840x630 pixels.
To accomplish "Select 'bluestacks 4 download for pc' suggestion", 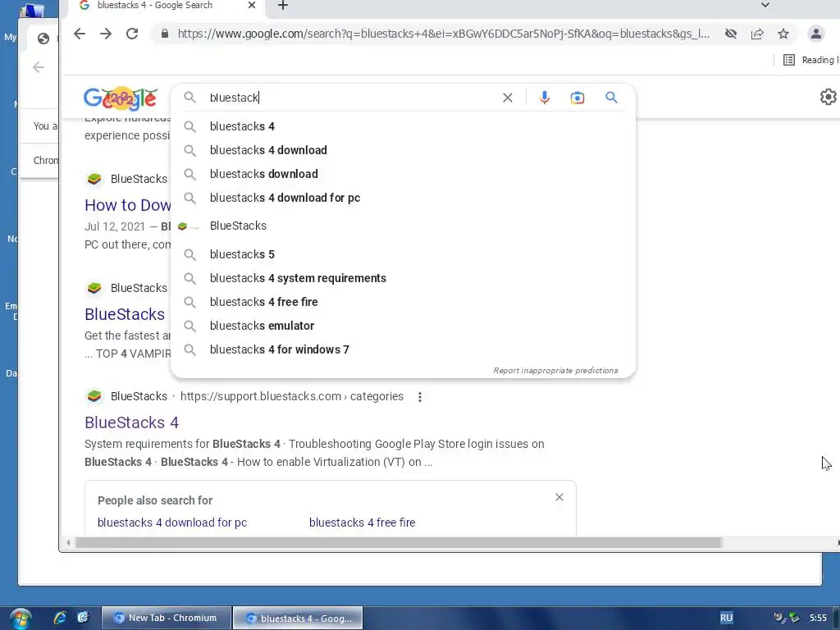I will (x=403, y=198).
